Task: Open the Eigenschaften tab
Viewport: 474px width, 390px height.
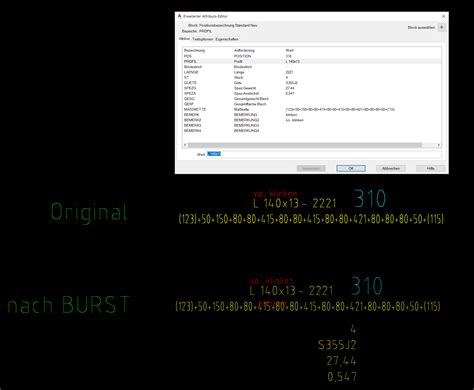Action: (x=227, y=39)
